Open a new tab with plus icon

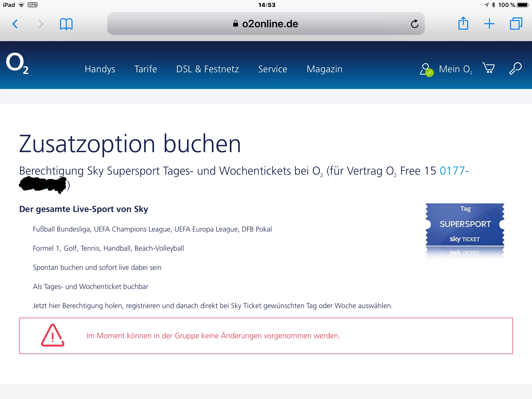point(489,24)
